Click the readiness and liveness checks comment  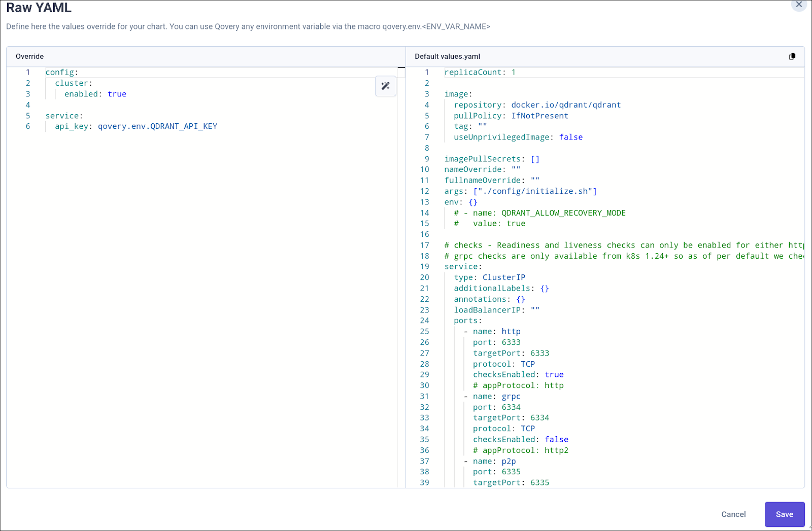pyautogui.click(x=624, y=245)
